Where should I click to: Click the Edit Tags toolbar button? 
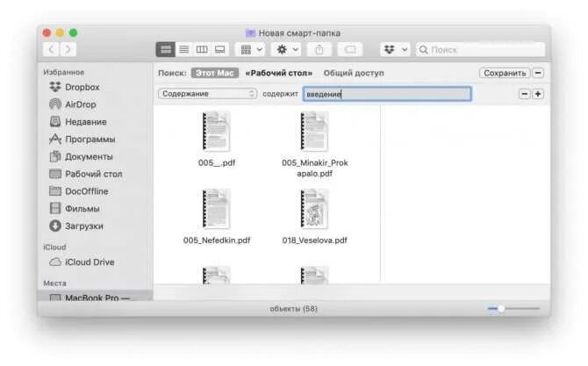[350, 49]
